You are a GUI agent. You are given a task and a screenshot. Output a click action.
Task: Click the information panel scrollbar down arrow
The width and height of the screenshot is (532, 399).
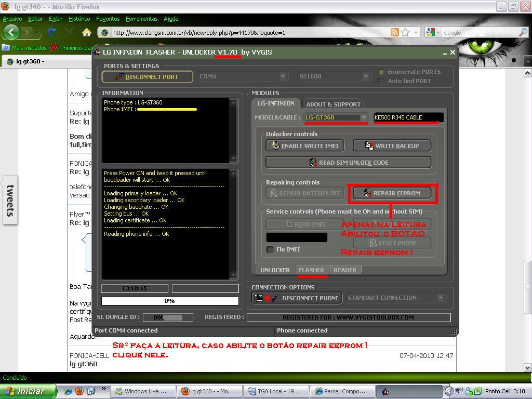tap(233, 159)
